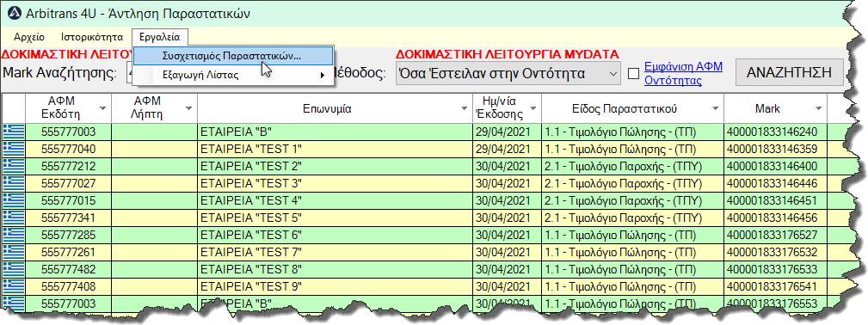Click Greek flag icon for 555777408 row
The width and height of the screenshot is (868, 325).
point(14,287)
